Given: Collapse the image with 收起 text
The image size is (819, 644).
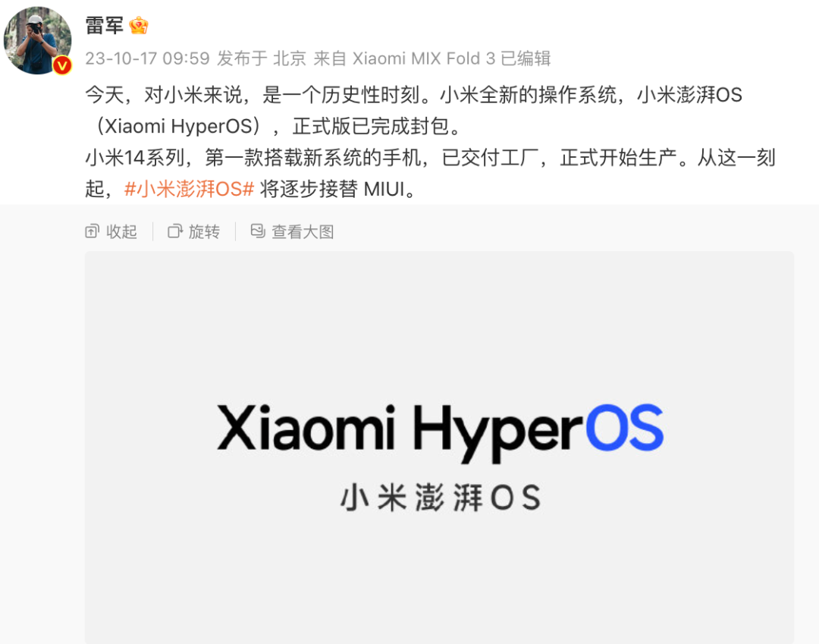Looking at the screenshot, I should [121, 231].
